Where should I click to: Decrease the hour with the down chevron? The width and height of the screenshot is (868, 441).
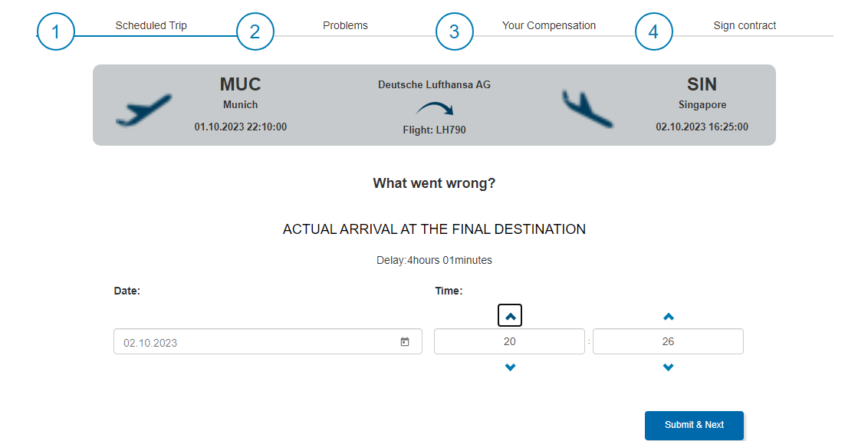click(x=511, y=367)
